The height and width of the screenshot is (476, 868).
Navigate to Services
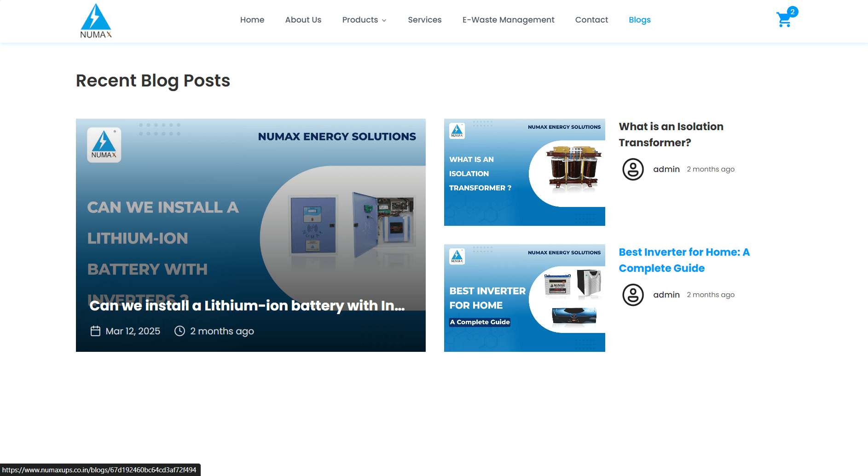[x=424, y=20]
